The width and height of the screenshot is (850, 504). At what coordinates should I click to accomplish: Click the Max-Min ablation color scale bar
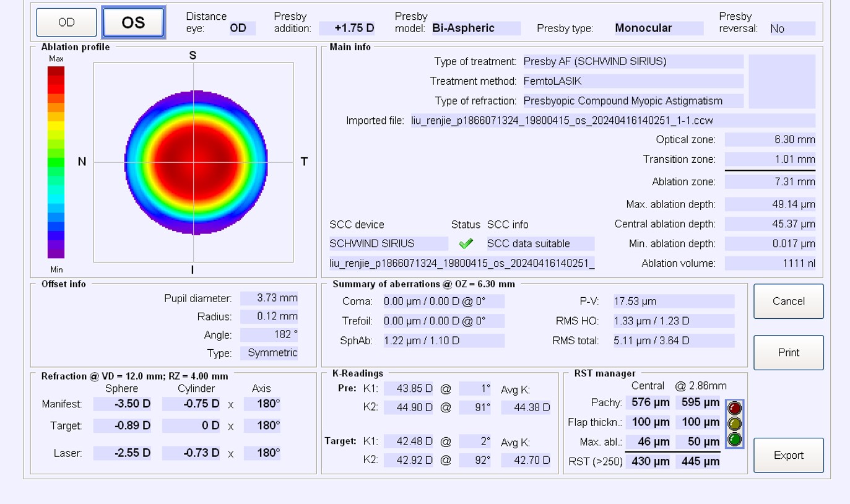(56, 162)
